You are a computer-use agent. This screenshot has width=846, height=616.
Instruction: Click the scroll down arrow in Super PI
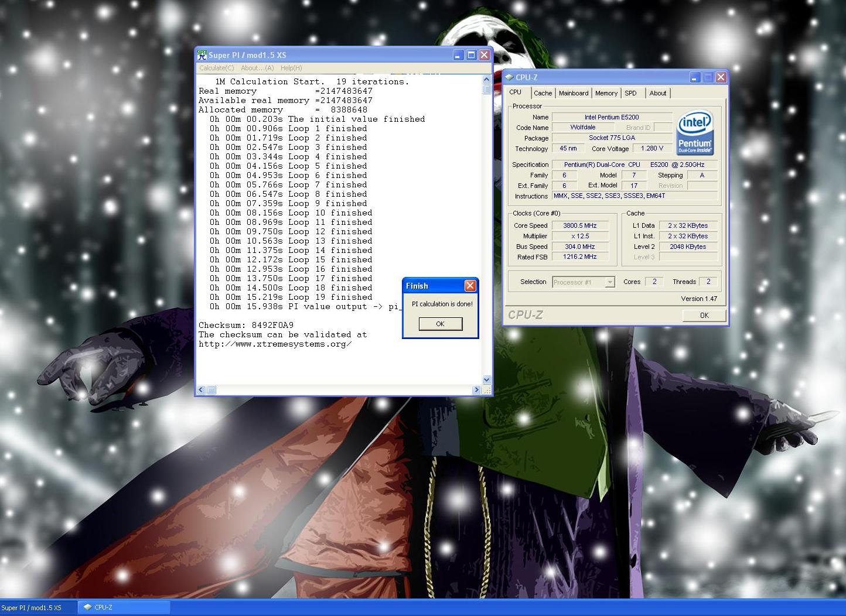(486, 380)
